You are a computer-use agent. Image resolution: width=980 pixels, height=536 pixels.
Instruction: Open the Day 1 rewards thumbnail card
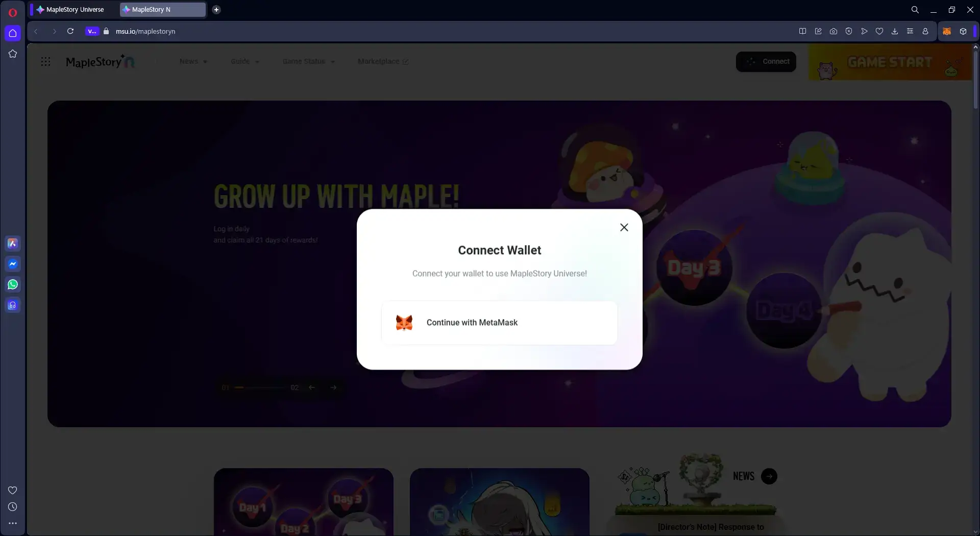(304, 502)
